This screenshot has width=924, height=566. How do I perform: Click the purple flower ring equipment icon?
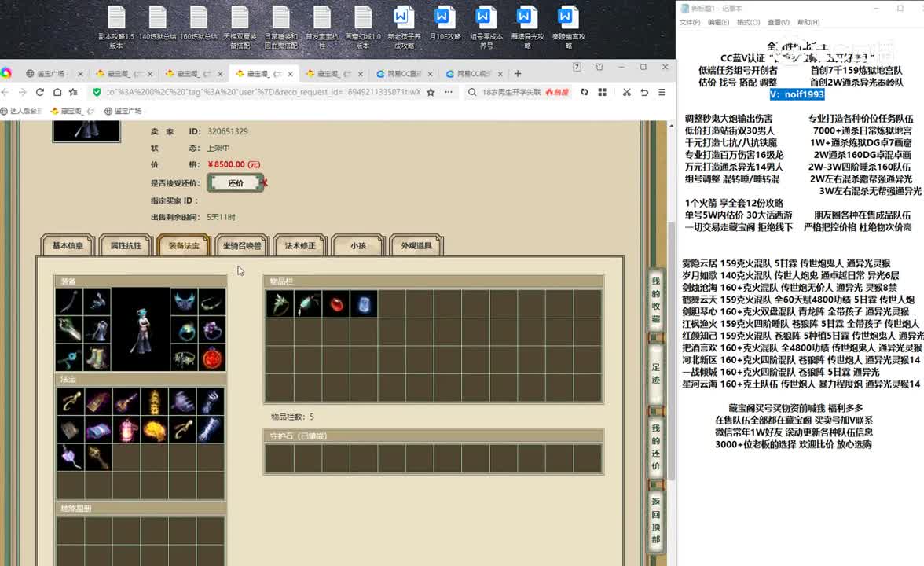coord(212,329)
